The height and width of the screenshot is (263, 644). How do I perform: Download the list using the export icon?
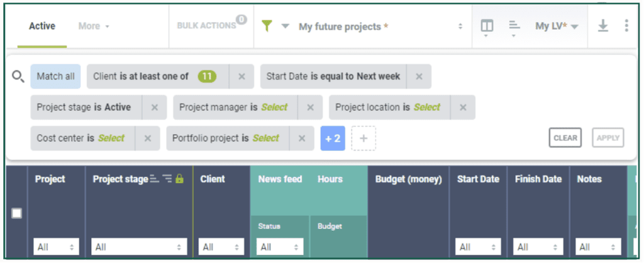tap(602, 26)
